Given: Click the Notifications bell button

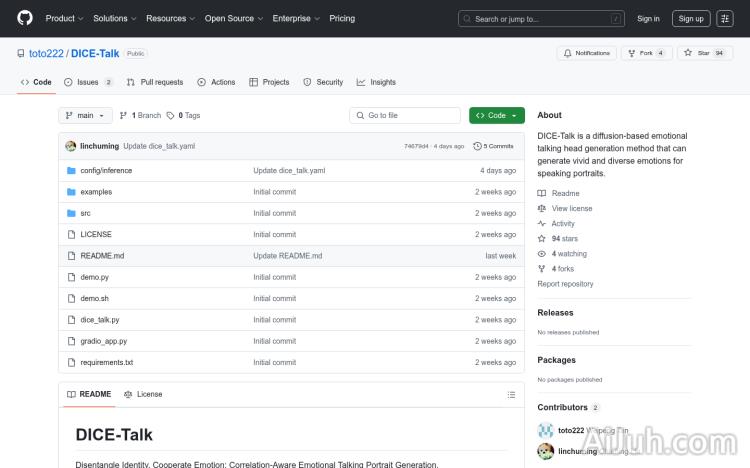Looking at the screenshot, I should [586, 53].
